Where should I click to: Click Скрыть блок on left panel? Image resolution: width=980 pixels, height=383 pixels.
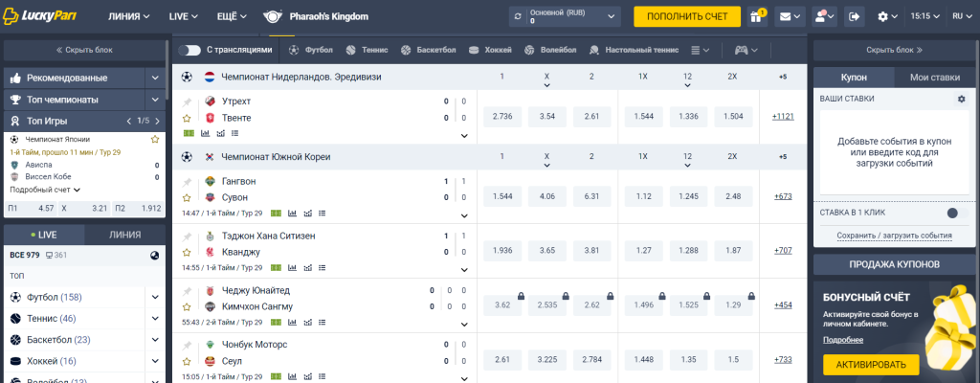pos(84,50)
